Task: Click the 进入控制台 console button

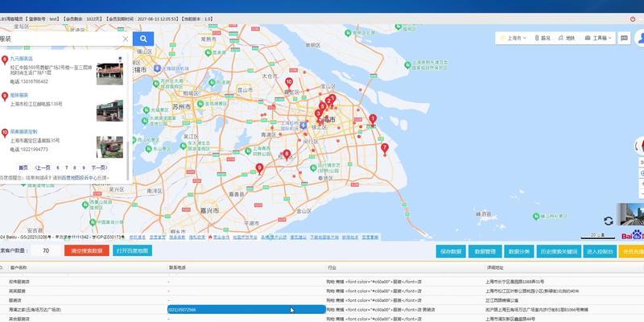Action: [x=600, y=251]
